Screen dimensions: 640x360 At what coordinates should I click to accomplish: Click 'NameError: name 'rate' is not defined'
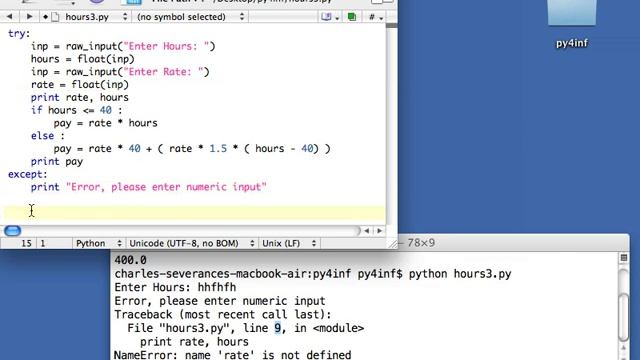pos(232,355)
